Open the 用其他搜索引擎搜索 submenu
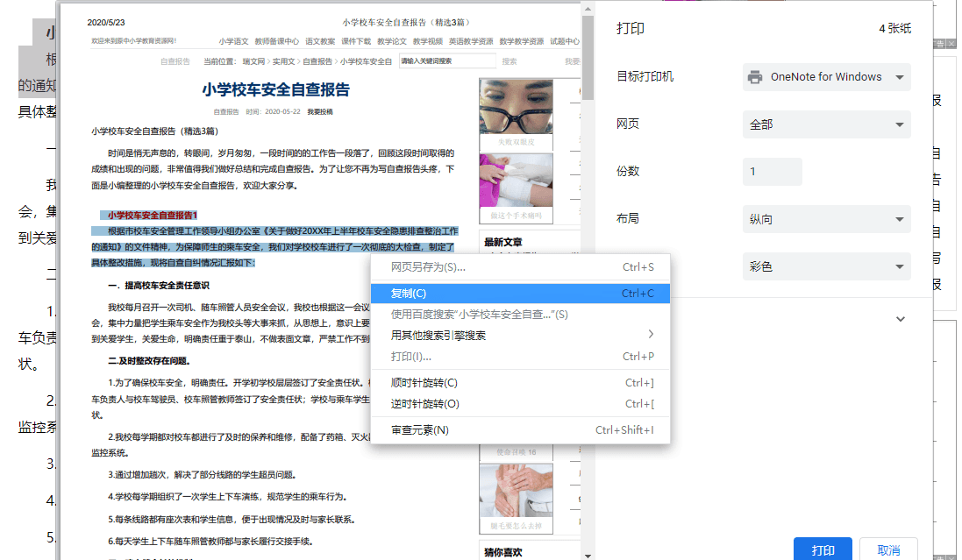This screenshot has width=962, height=560. (x=520, y=335)
